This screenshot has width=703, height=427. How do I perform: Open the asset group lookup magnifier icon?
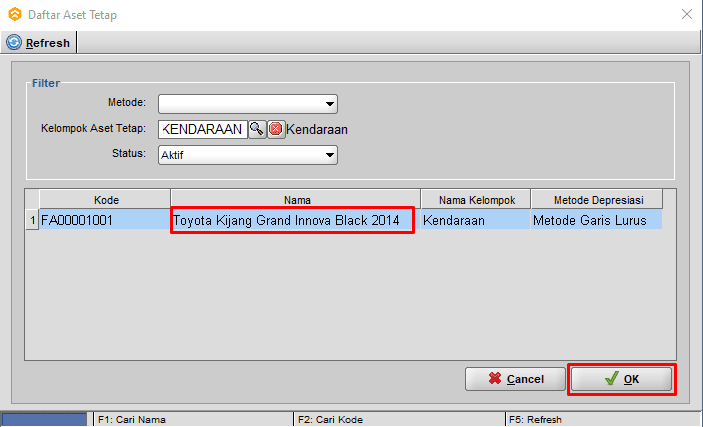pyautogui.click(x=257, y=128)
